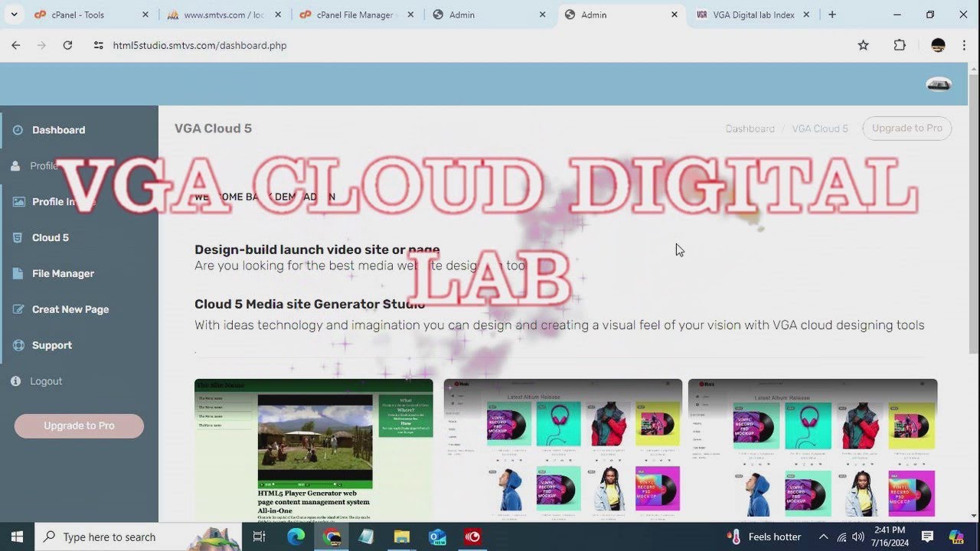980x551 pixels.
Task: Click the Logout info icon
Action: point(15,381)
